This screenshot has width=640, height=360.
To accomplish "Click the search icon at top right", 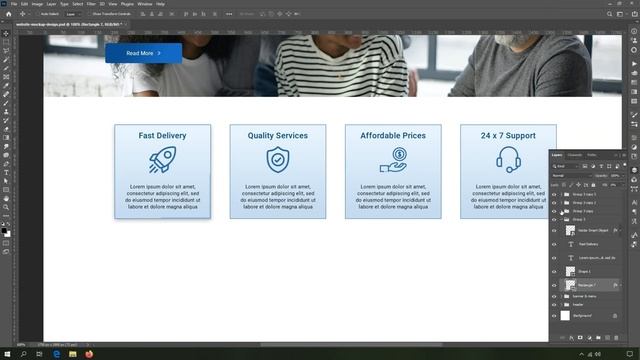I will click(x=609, y=14).
